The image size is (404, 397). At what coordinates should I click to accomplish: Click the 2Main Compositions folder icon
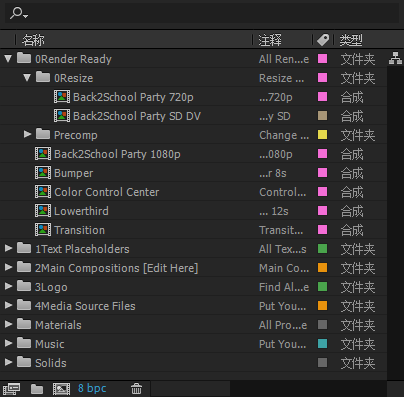(x=24, y=267)
